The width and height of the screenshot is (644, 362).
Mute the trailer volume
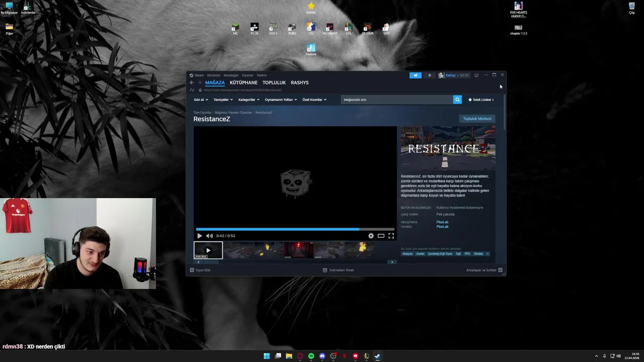[209, 236]
